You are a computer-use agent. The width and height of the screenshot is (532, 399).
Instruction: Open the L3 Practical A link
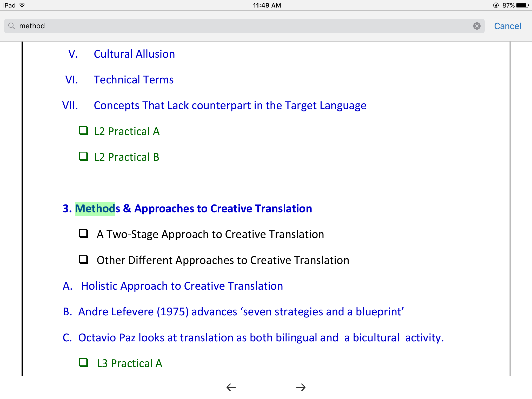[x=129, y=363]
